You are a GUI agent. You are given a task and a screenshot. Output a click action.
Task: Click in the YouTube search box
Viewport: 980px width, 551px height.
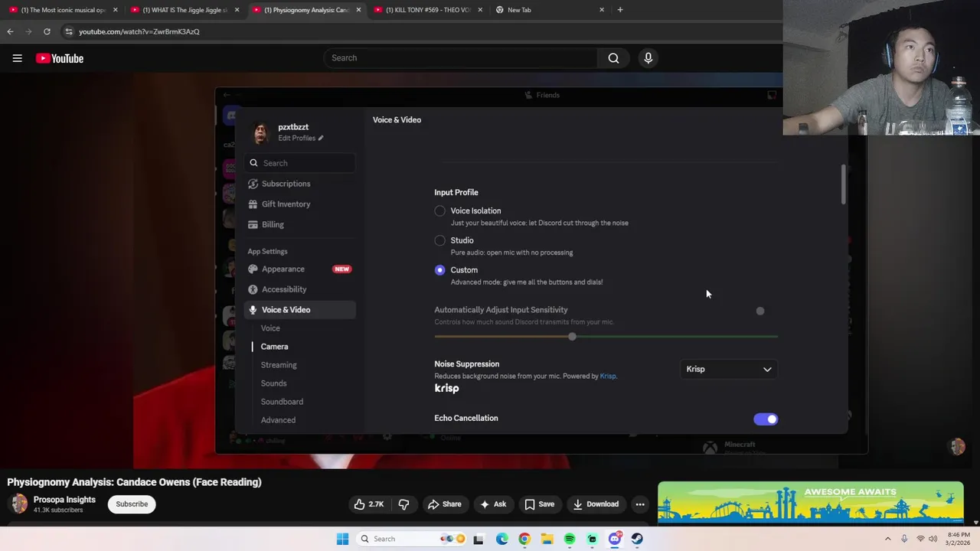click(x=461, y=58)
